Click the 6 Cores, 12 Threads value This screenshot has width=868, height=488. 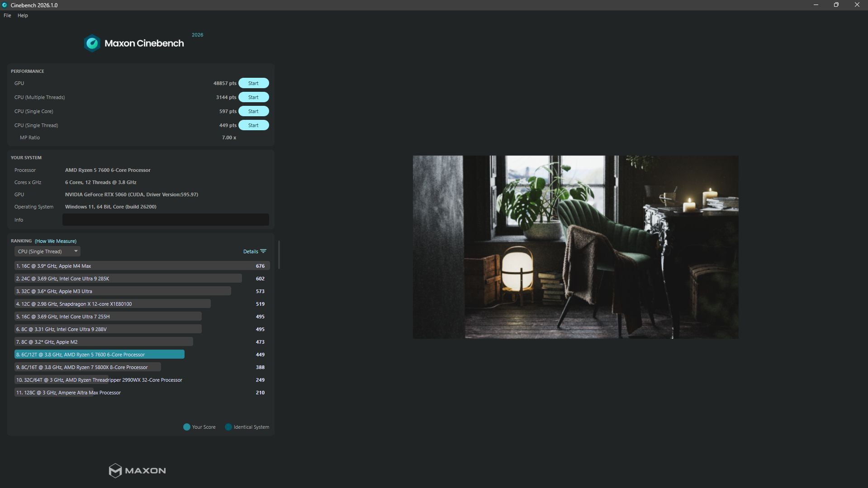[x=100, y=182]
